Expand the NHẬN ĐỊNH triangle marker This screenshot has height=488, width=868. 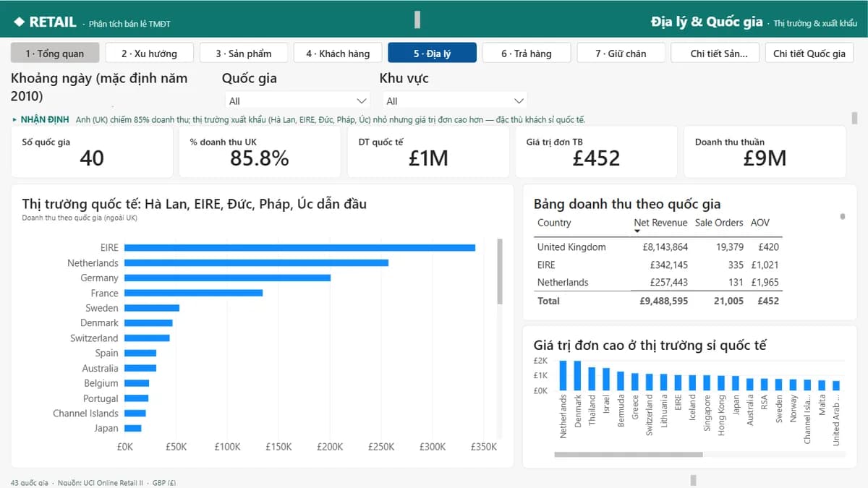[14, 119]
